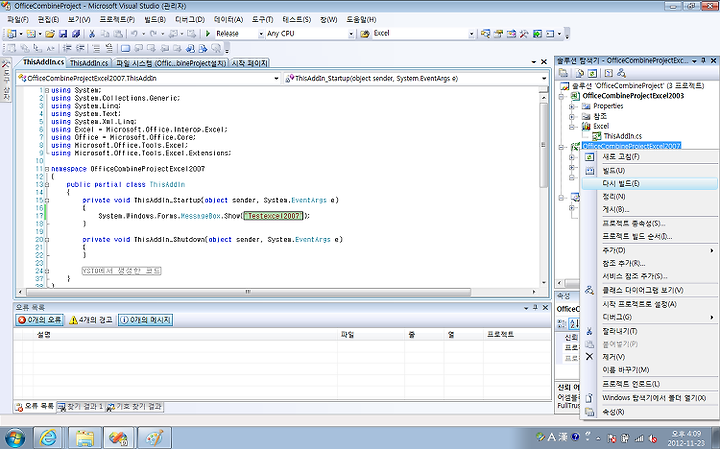Toggle the 0 messages filter button
The width and height of the screenshot is (720, 449).
pos(145,320)
